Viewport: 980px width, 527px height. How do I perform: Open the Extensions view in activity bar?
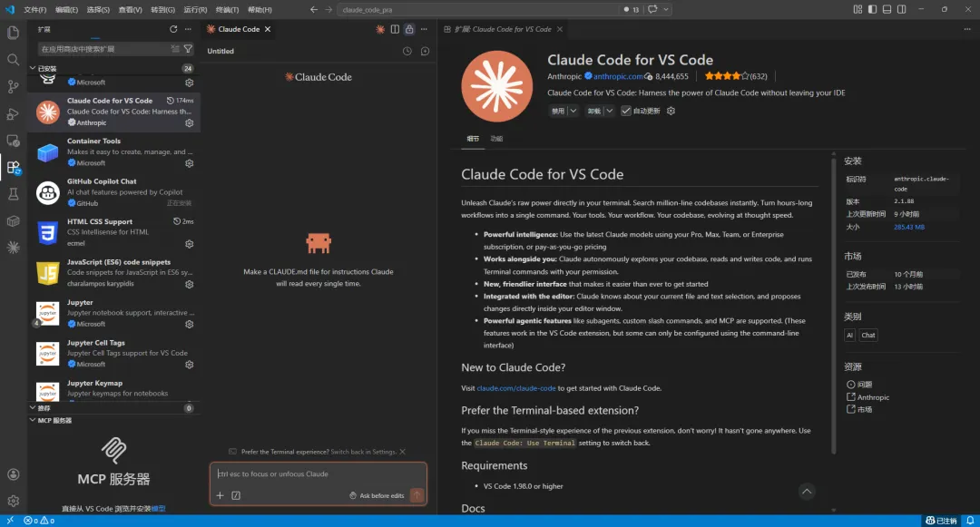pos(13,167)
